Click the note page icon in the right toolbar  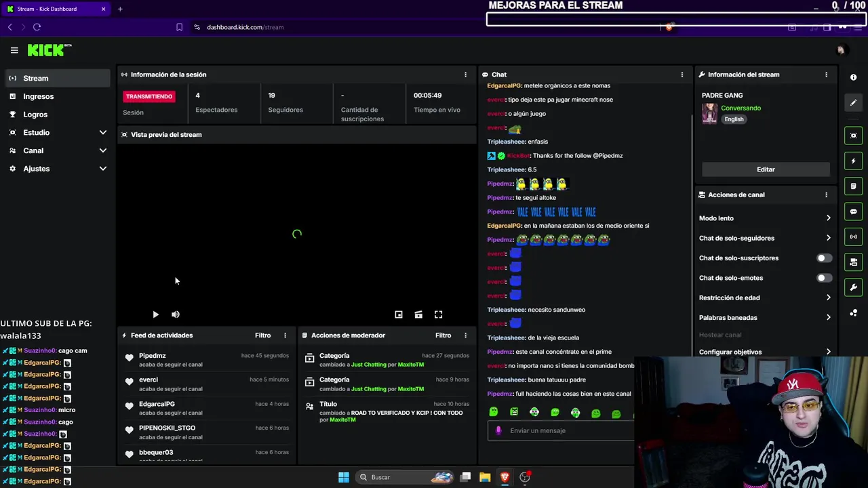853,186
